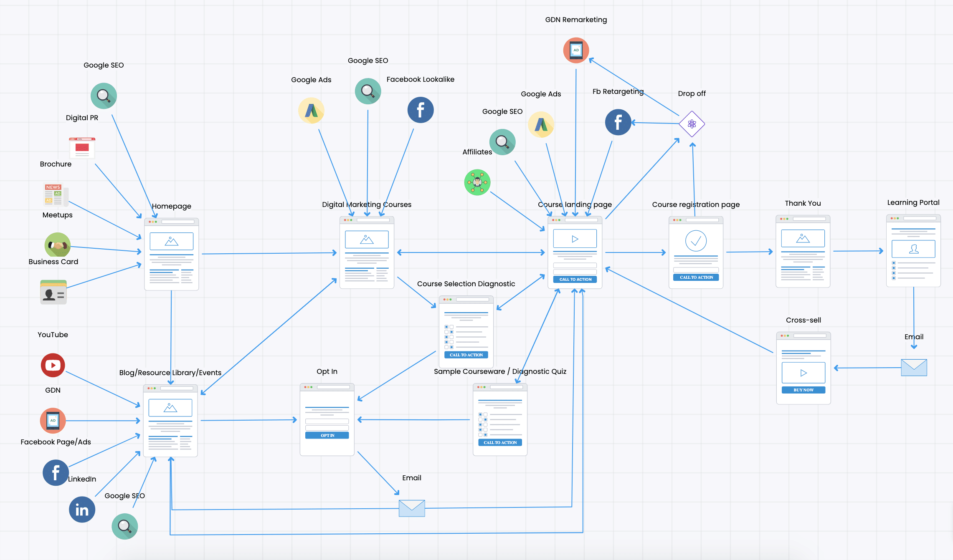Click CALL TO ACTION on Course landing page
The width and height of the screenshot is (953, 560).
575,279
